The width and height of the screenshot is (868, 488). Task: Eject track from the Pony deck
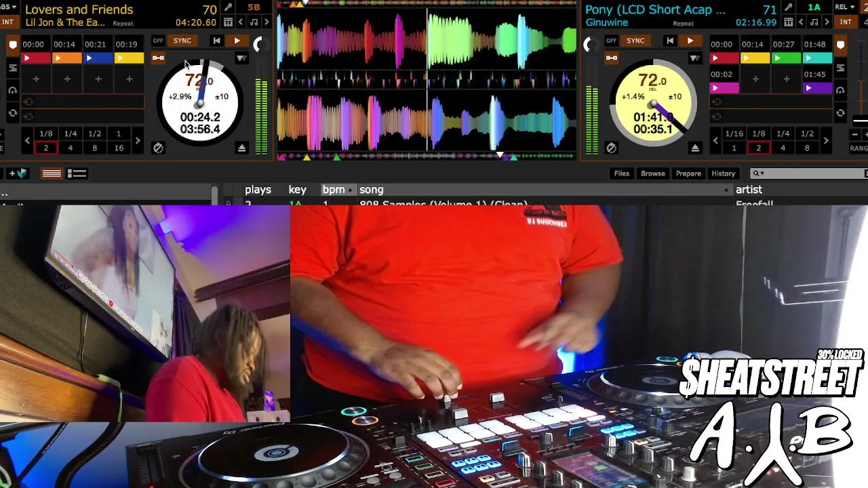coord(694,148)
